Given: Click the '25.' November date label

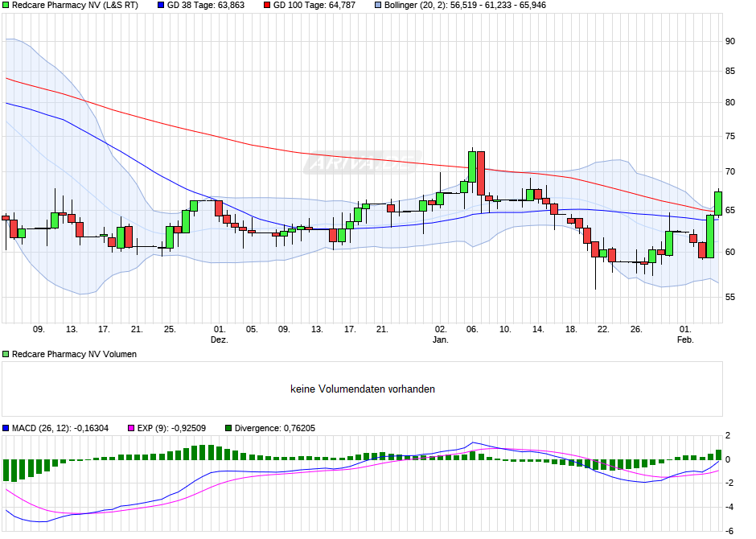Looking at the screenshot, I should point(169,329).
